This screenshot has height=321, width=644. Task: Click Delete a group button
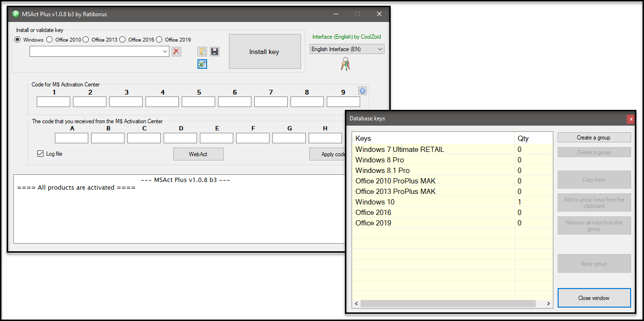point(594,152)
